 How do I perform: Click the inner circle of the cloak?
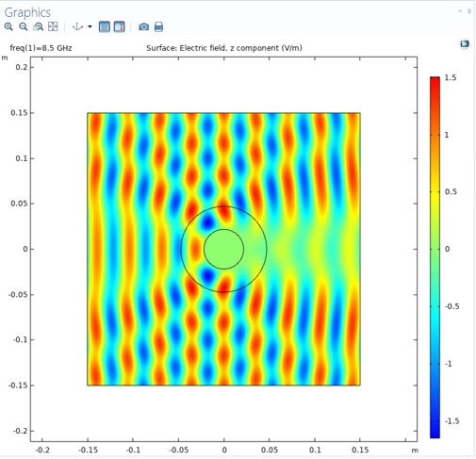pyautogui.click(x=223, y=249)
